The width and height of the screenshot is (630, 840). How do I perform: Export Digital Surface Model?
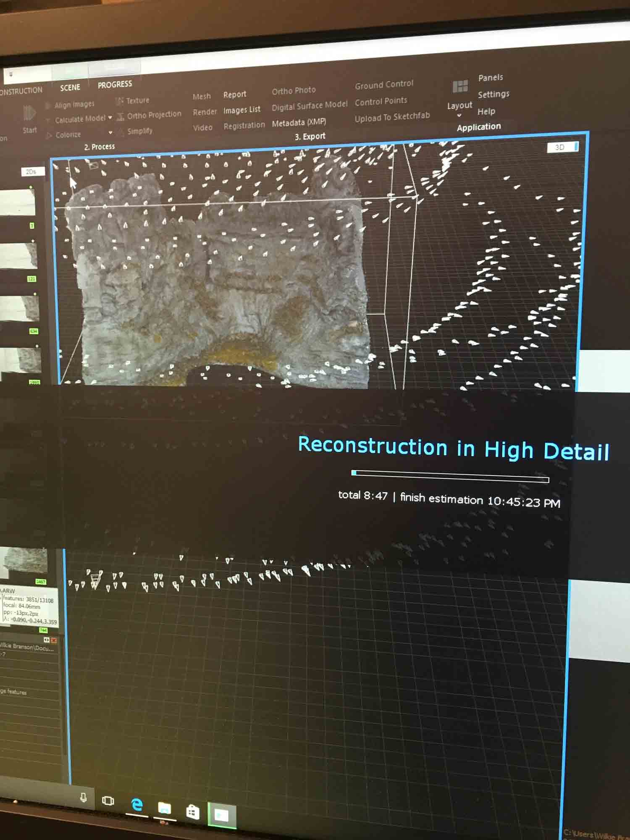pyautogui.click(x=310, y=105)
